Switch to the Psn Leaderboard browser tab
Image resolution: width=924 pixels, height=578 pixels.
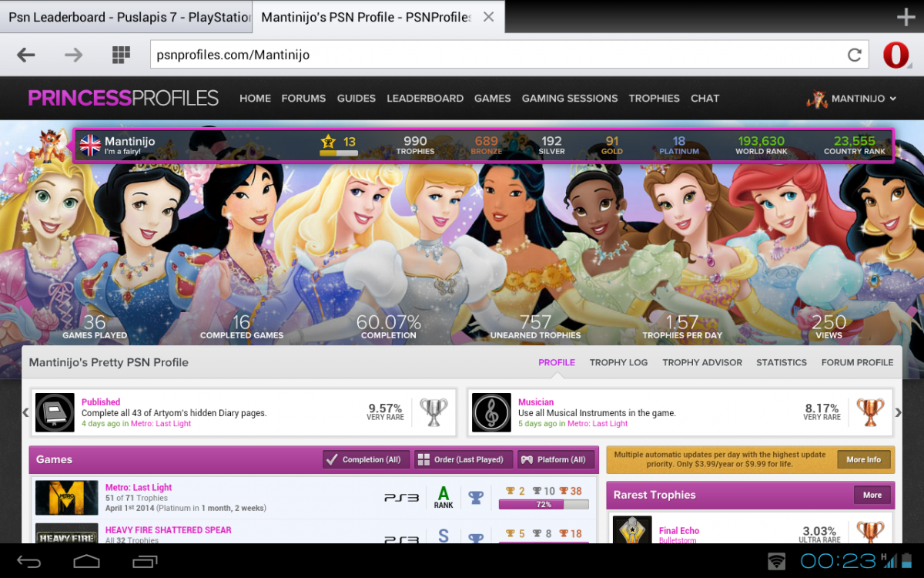pos(126,17)
